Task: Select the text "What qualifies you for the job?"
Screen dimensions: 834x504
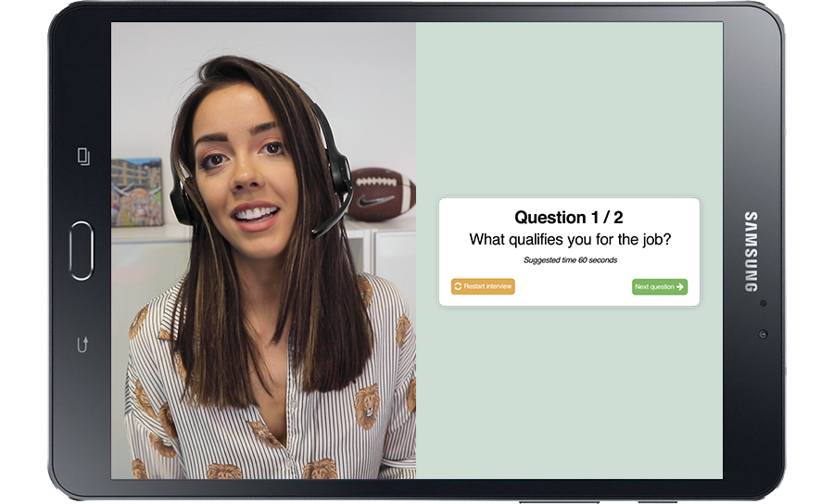Action: click(x=570, y=240)
